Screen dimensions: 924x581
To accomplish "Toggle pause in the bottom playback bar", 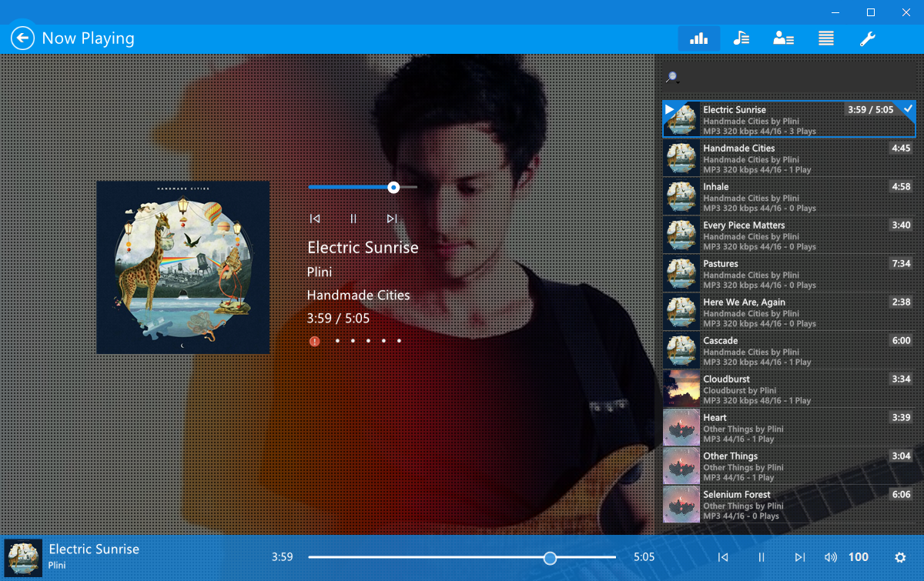I will [x=761, y=557].
